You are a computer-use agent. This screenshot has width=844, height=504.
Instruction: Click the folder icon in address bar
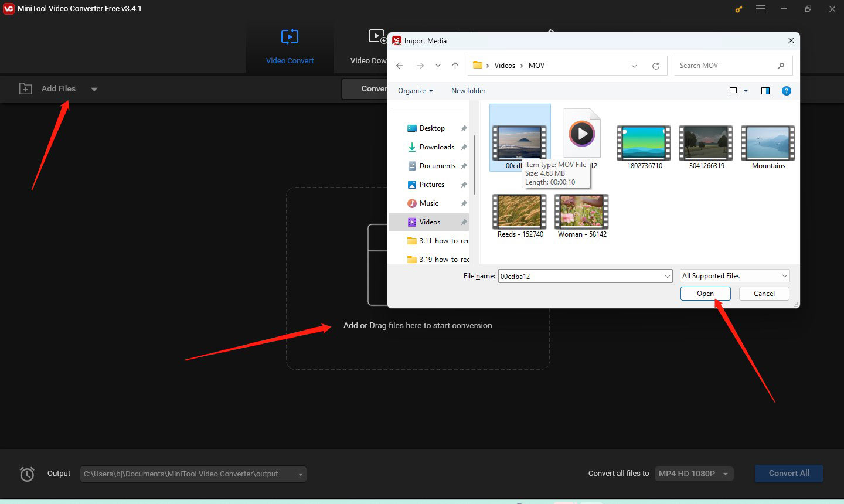click(x=477, y=66)
